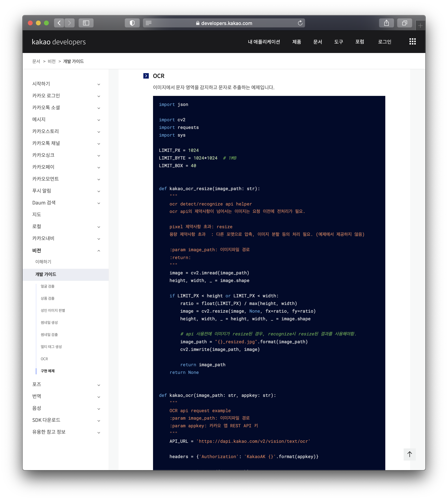Image resolution: width=448 pixels, height=500 pixels.
Task: Expand the 카카오내비 sidebar section
Action: pos(66,238)
